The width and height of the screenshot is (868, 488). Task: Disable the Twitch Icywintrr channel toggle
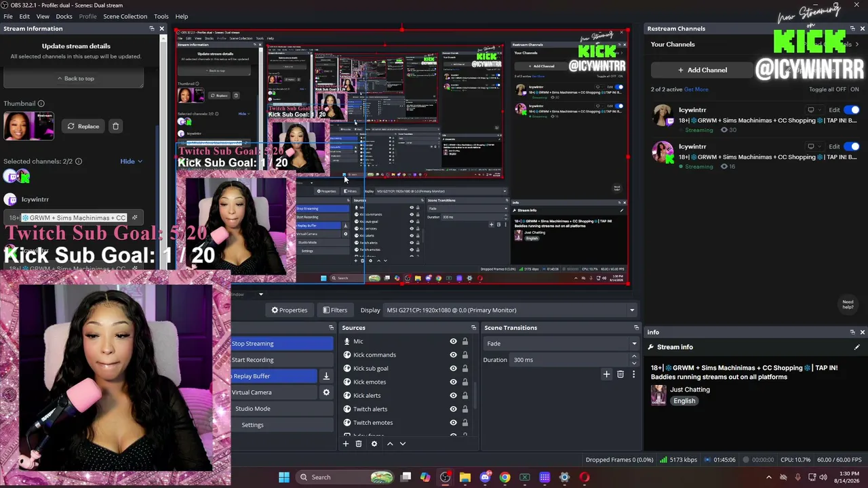(852, 110)
